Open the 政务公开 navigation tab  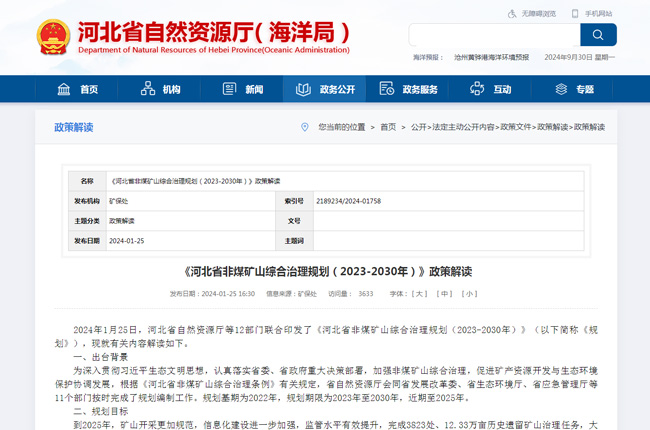click(x=325, y=89)
